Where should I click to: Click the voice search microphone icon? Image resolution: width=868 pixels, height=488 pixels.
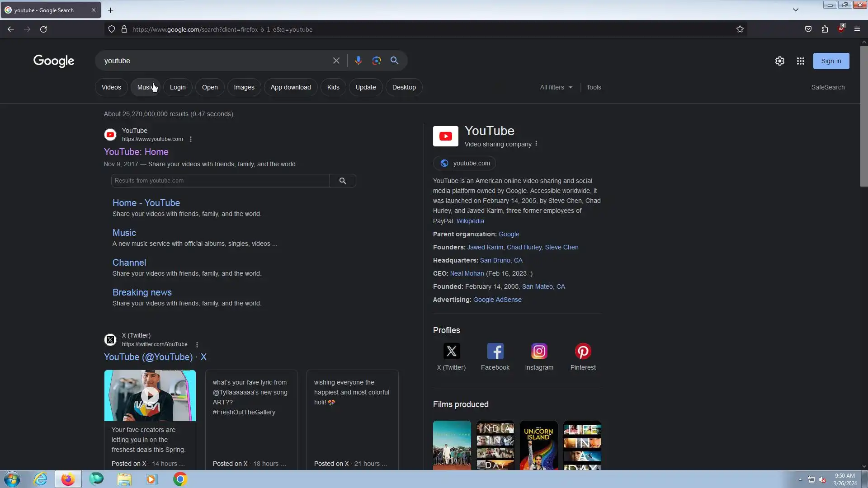(x=358, y=61)
